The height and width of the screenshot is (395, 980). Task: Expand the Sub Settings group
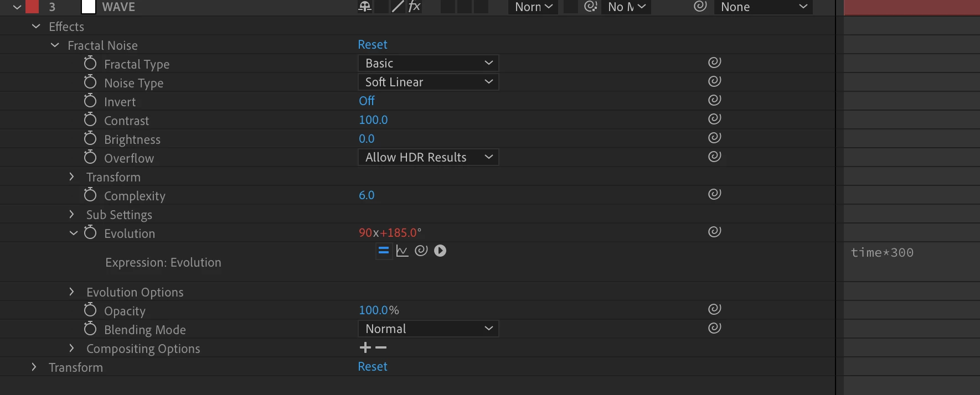(x=71, y=214)
